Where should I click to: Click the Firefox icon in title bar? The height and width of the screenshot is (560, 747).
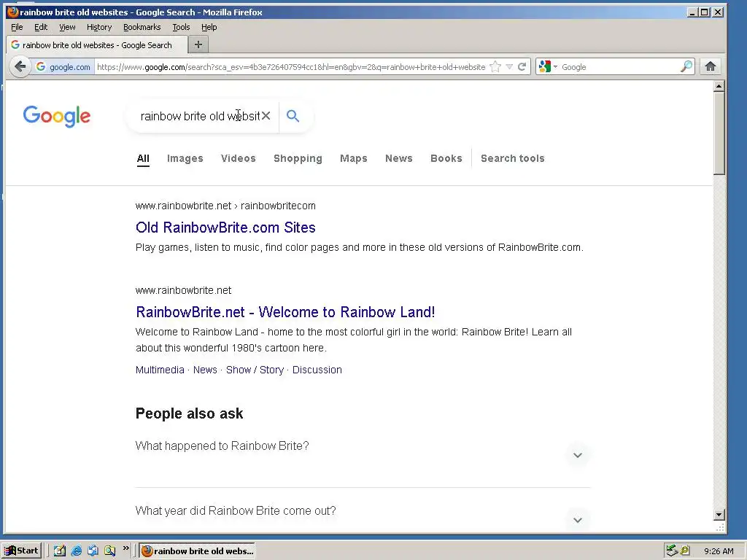point(13,12)
